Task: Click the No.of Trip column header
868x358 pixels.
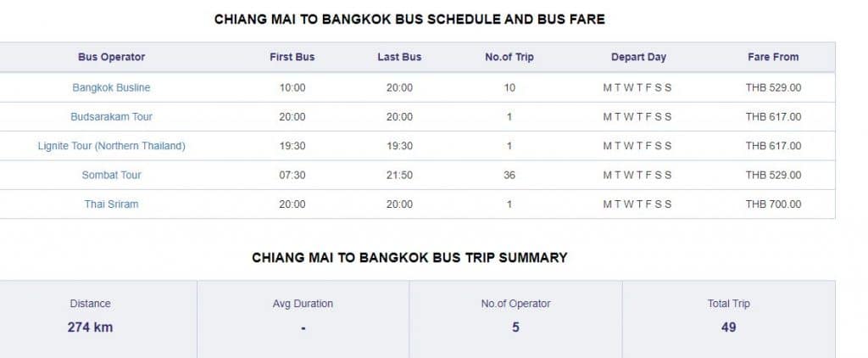Action: pyautogui.click(x=509, y=57)
